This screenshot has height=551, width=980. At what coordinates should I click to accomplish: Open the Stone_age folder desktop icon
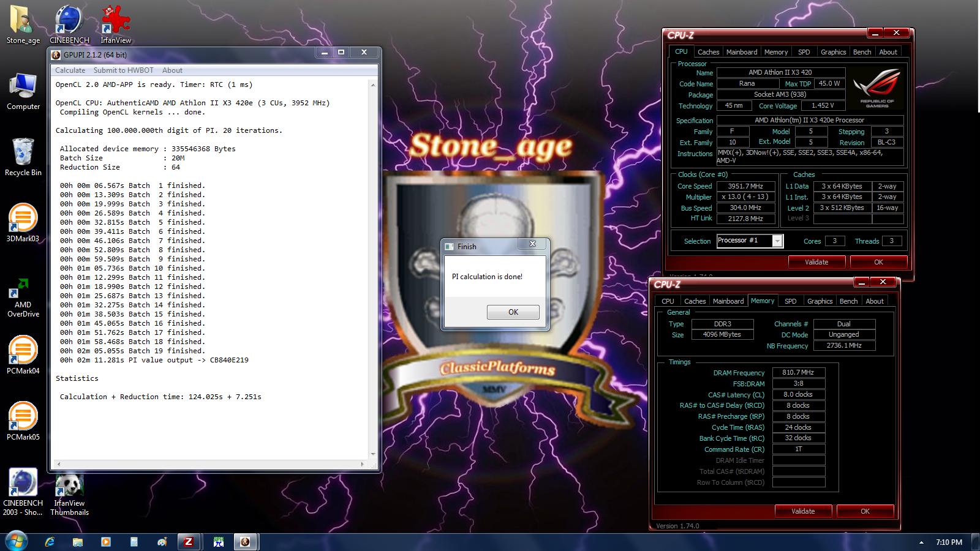click(23, 24)
